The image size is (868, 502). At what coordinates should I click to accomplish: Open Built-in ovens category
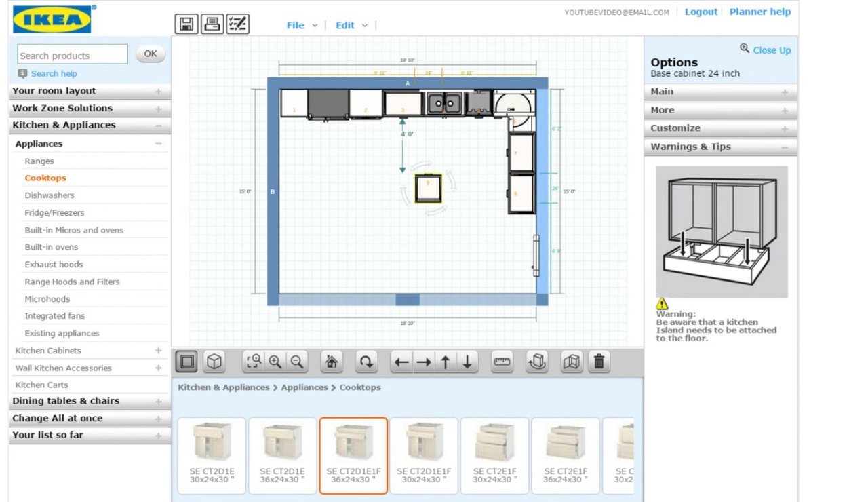(x=52, y=248)
